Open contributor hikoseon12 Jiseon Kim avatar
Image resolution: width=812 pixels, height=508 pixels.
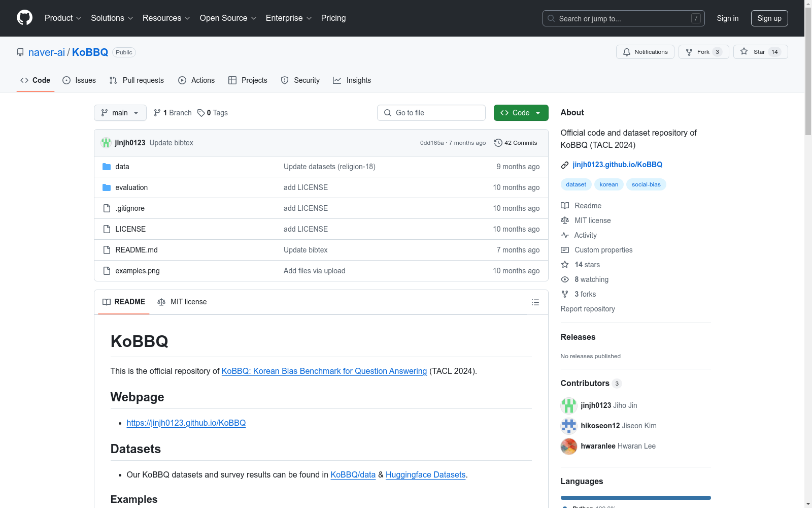569,426
